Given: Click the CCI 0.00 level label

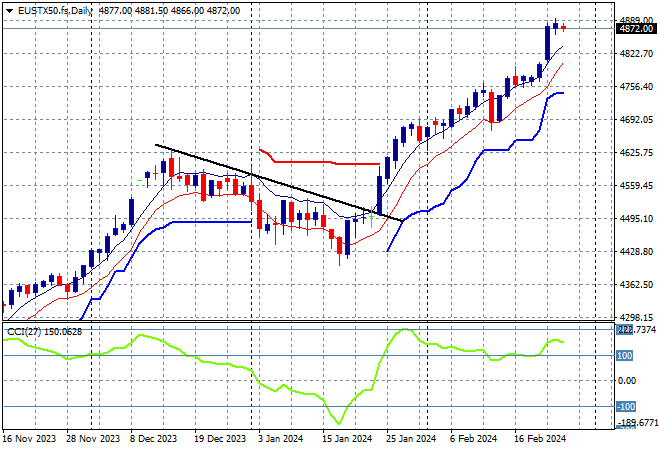Looking at the screenshot, I should point(627,381).
